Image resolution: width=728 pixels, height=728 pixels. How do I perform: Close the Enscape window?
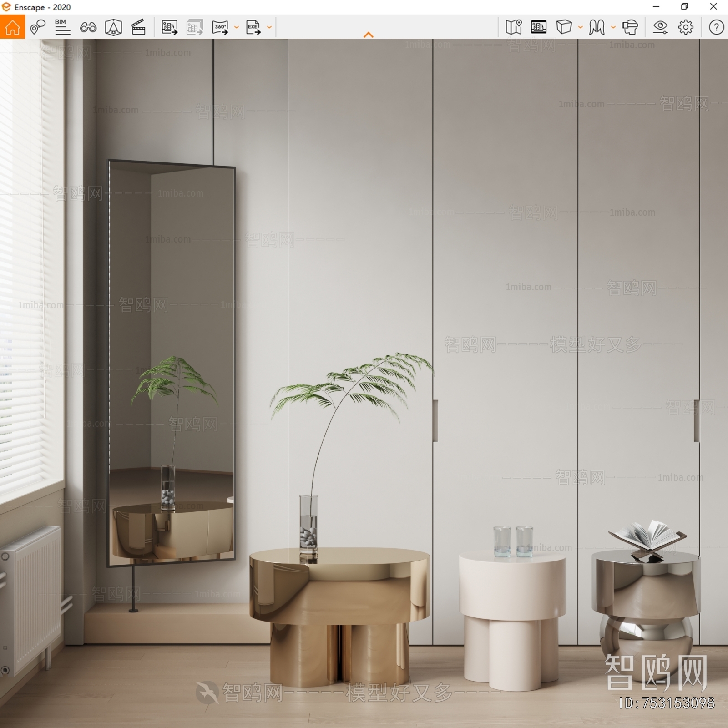(713, 7)
